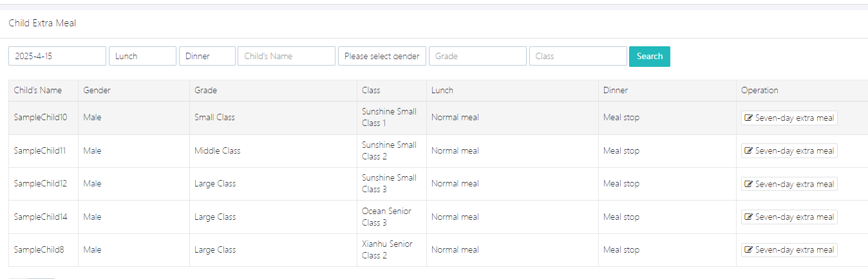Viewport: 868px width, 279px height.
Task: Open the Class filter field
Action: tap(578, 56)
